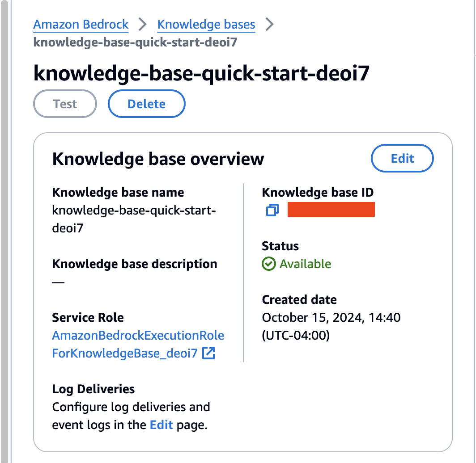Delete this knowledge base
The width and height of the screenshot is (476, 463).
pyautogui.click(x=146, y=104)
